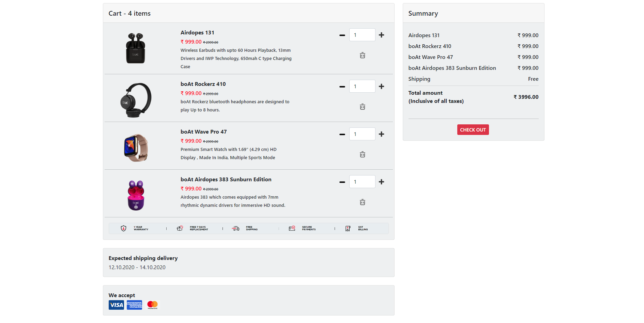644x323 pixels.
Task: Open the Airdopes 383 Sunburn Edition image
Action: pos(136,195)
